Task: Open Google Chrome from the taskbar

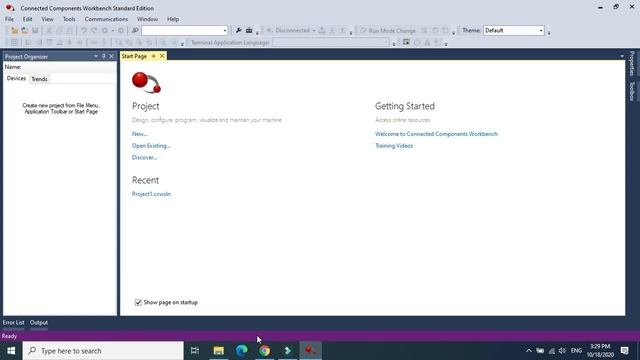Action: (264, 351)
